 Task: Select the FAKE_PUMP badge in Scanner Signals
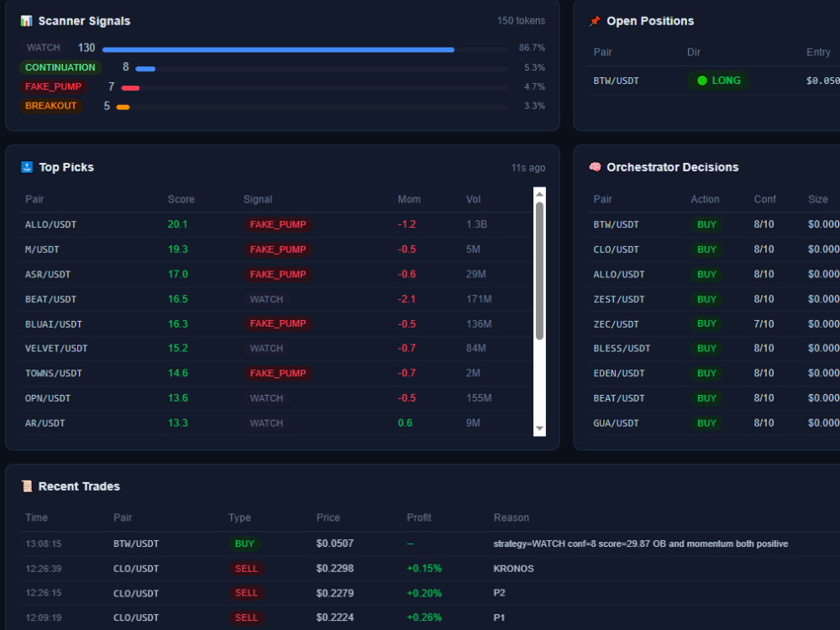coord(53,87)
